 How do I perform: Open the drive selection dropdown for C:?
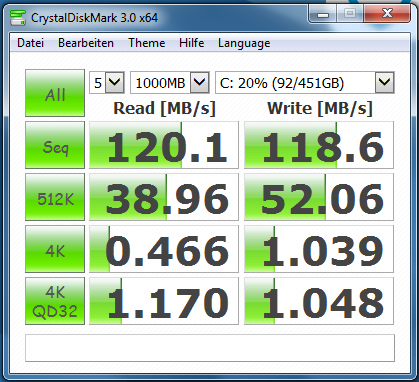(x=305, y=83)
